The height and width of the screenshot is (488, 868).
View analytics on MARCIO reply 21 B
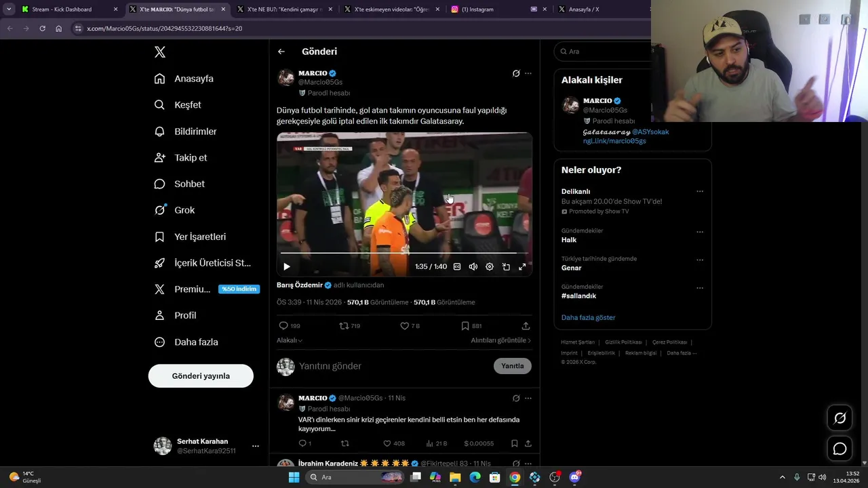[x=437, y=444]
